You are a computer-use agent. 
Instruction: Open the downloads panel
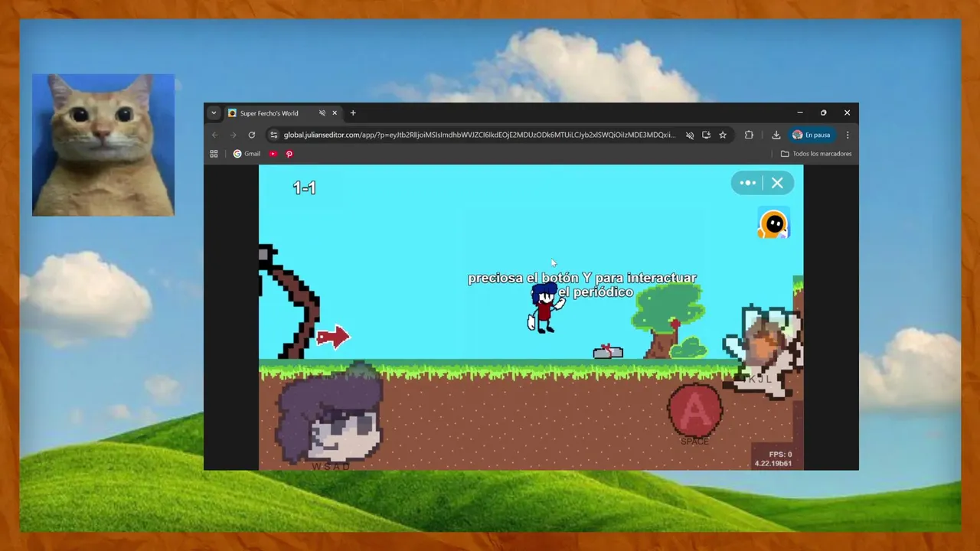pos(776,135)
